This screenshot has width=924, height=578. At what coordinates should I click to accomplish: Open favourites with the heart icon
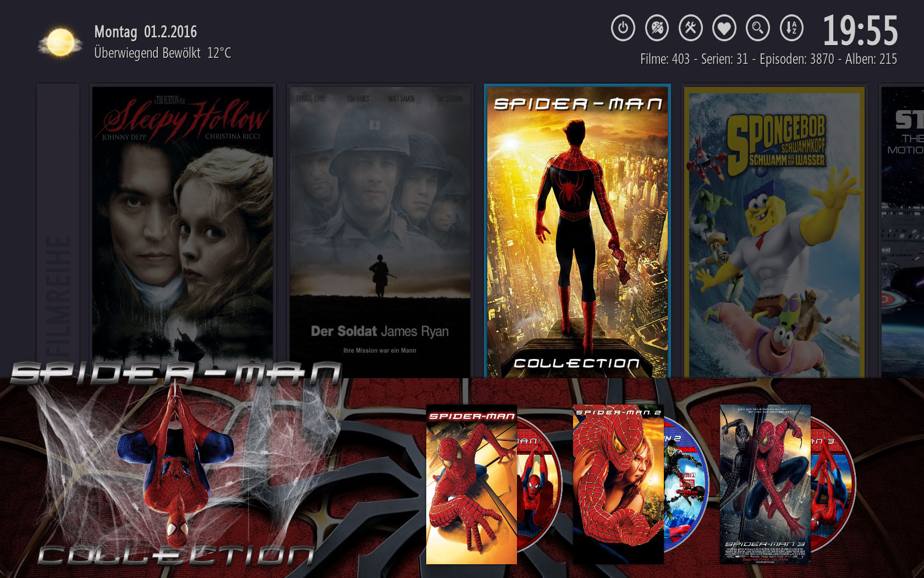724,28
